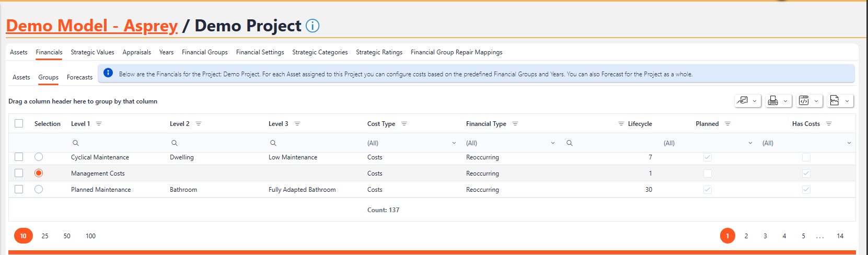Viewport: 868px width, 255px height.
Task: Select the Planned Maintenance radio button
Action: click(x=39, y=189)
